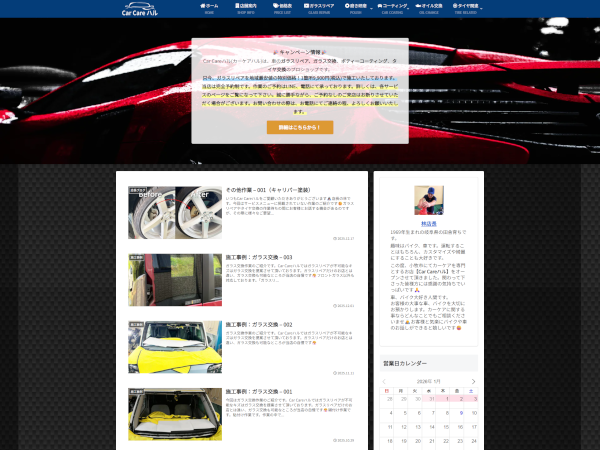Click the 詳細はこちらから orange button

pos(299,127)
